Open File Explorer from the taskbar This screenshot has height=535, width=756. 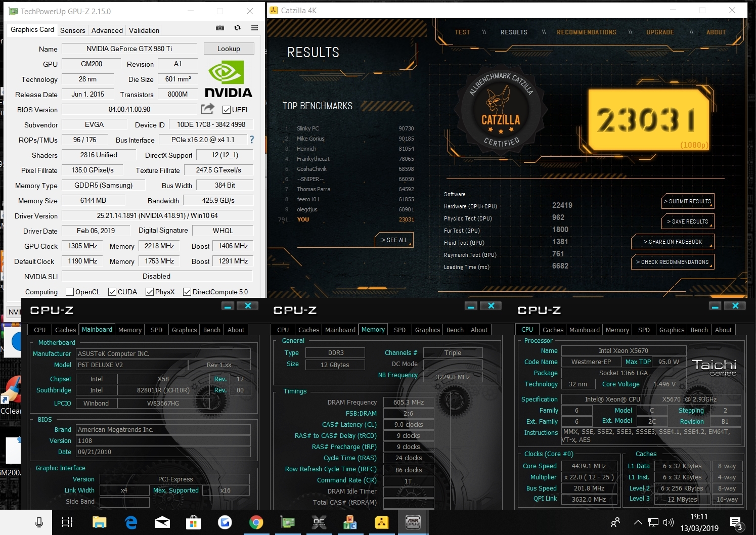99,522
